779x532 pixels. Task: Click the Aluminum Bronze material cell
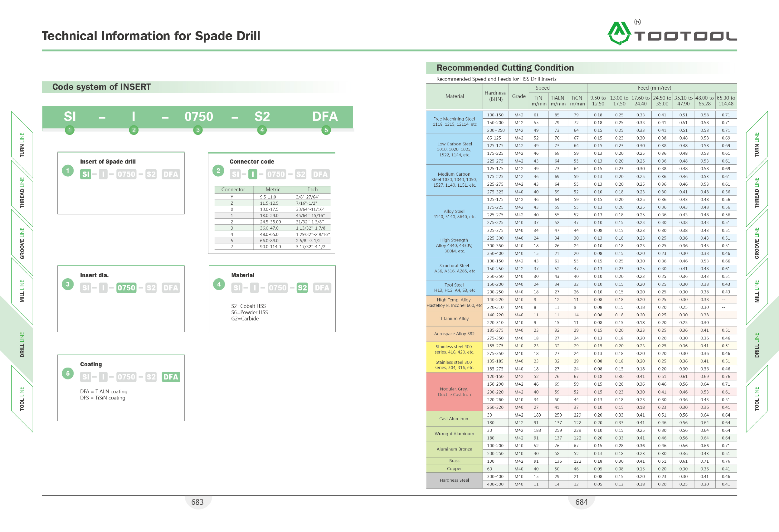pos(454,449)
